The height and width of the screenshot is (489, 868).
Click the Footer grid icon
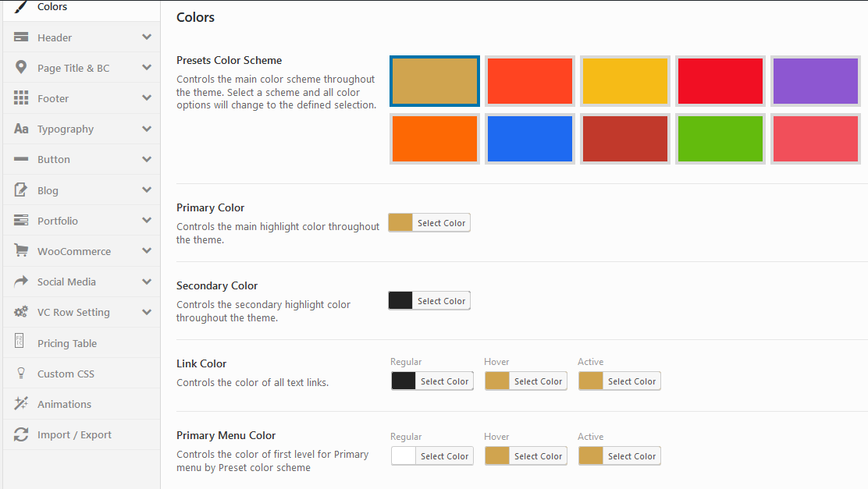pos(21,98)
